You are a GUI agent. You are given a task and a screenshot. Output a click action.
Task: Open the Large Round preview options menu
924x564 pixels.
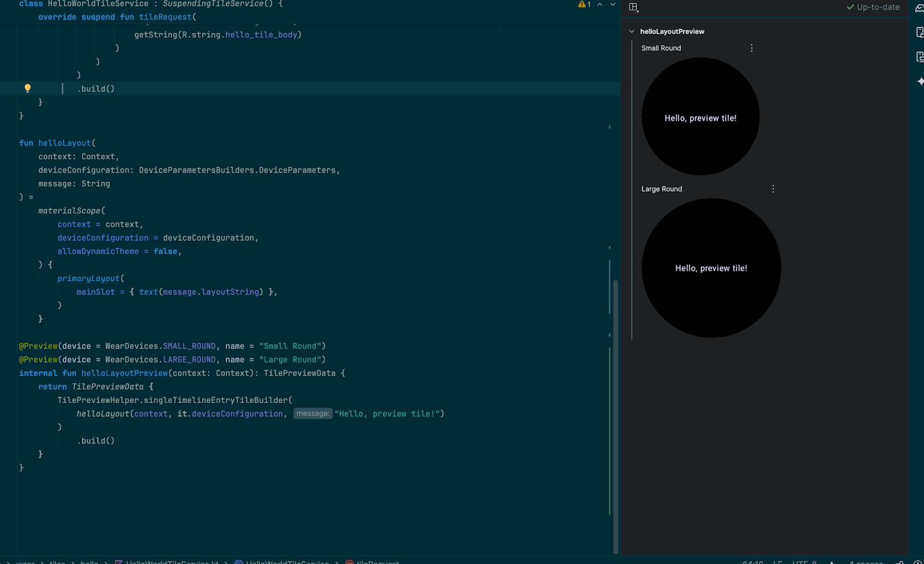tap(773, 188)
